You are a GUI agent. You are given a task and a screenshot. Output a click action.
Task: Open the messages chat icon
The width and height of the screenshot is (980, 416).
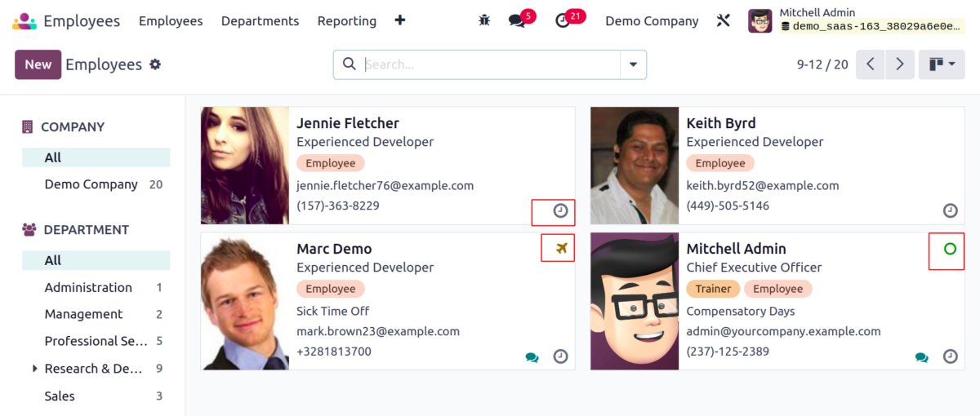coord(517,21)
